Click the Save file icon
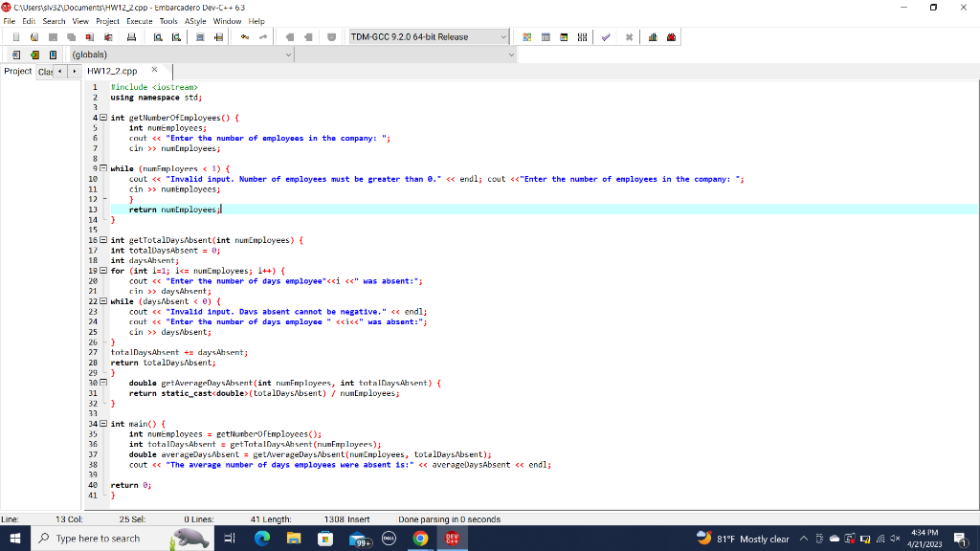The image size is (980, 551). click(55, 36)
